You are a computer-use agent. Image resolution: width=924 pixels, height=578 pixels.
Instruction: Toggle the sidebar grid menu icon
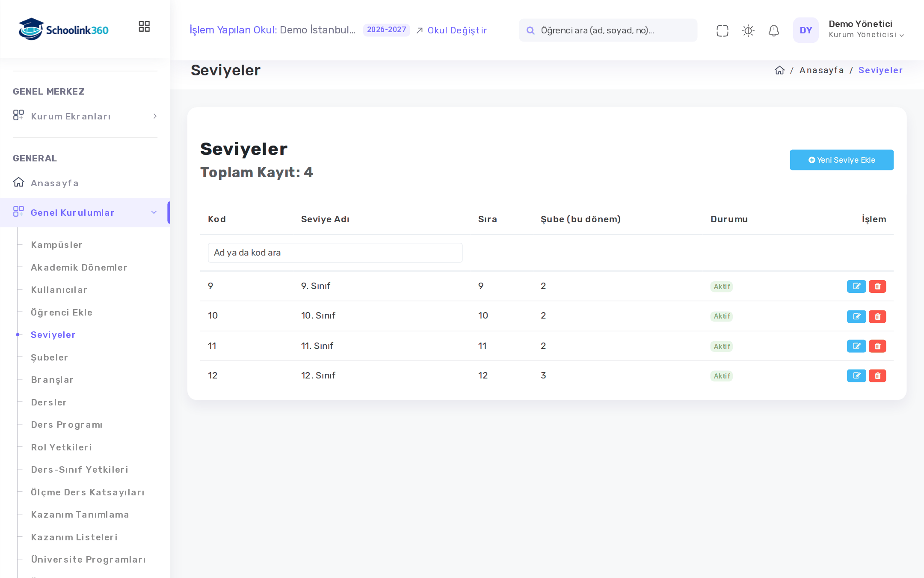(144, 27)
